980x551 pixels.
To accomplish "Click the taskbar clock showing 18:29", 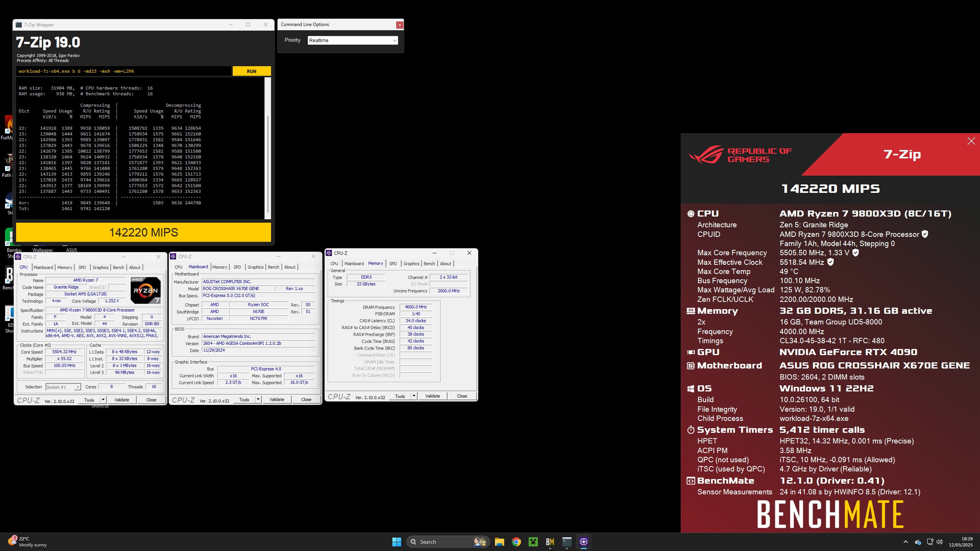I will point(961,542).
